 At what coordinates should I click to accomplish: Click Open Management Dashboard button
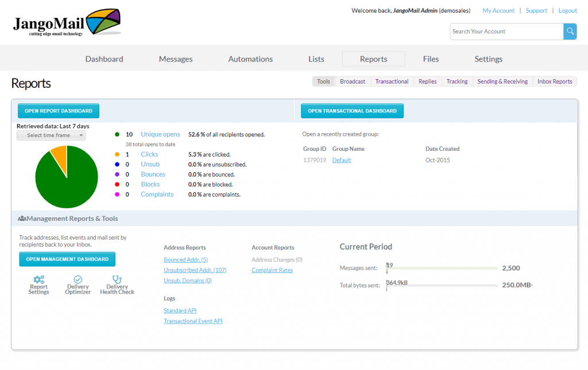pos(67,259)
